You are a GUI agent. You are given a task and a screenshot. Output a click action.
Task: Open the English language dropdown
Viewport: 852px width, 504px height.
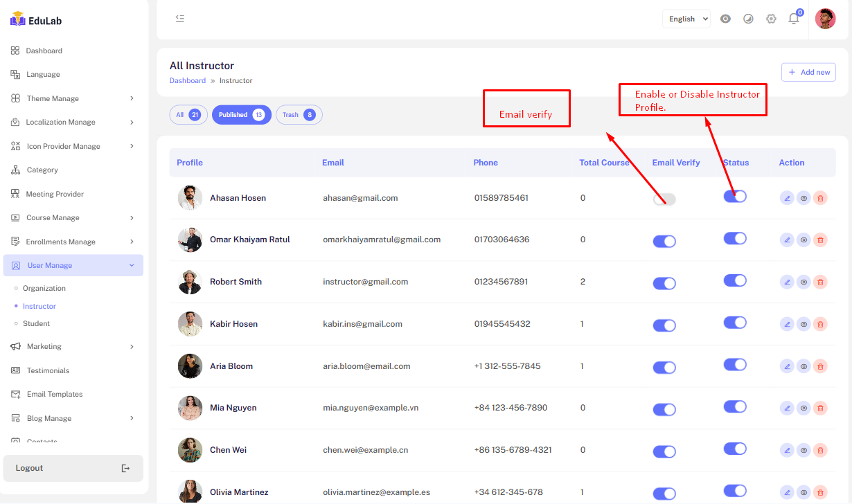pyautogui.click(x=686, y=19)
